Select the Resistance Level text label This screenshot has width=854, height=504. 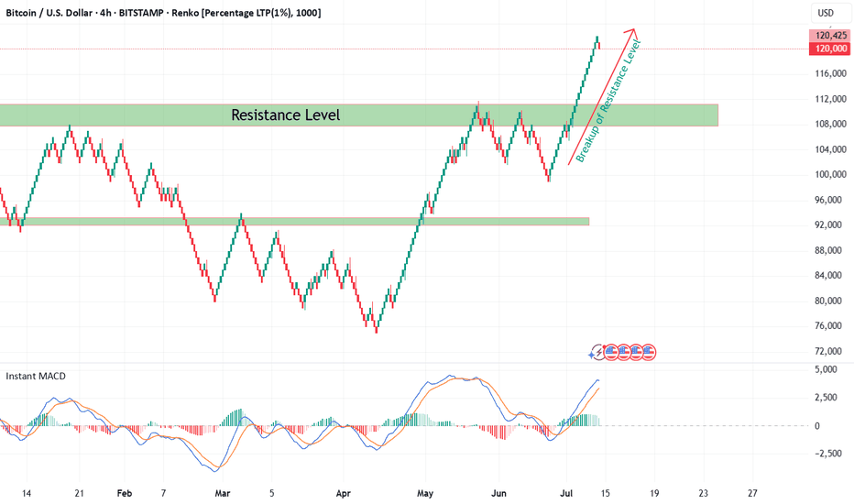(x=285, y=115)
